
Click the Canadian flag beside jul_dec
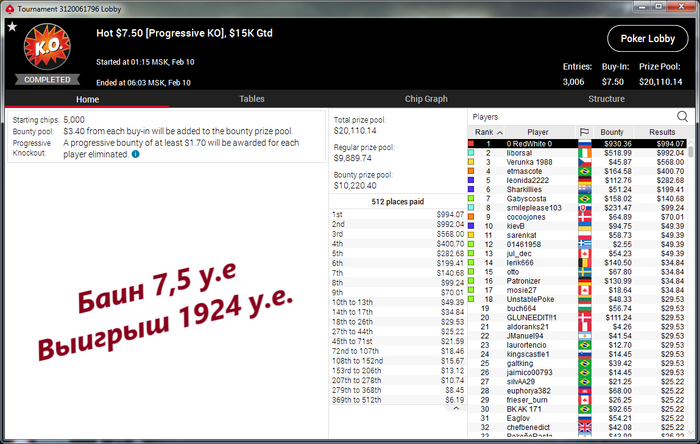click(x=584, y=253)
